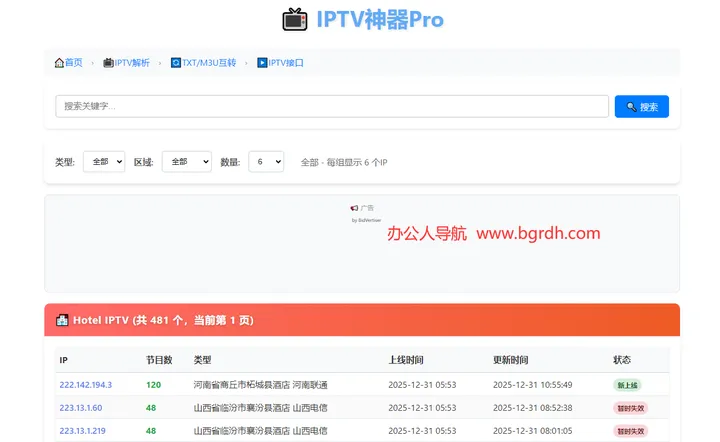Click update time 2025-12-31 08:01:05
Viewport: 720px width, 442px height.
coord(533,431)
